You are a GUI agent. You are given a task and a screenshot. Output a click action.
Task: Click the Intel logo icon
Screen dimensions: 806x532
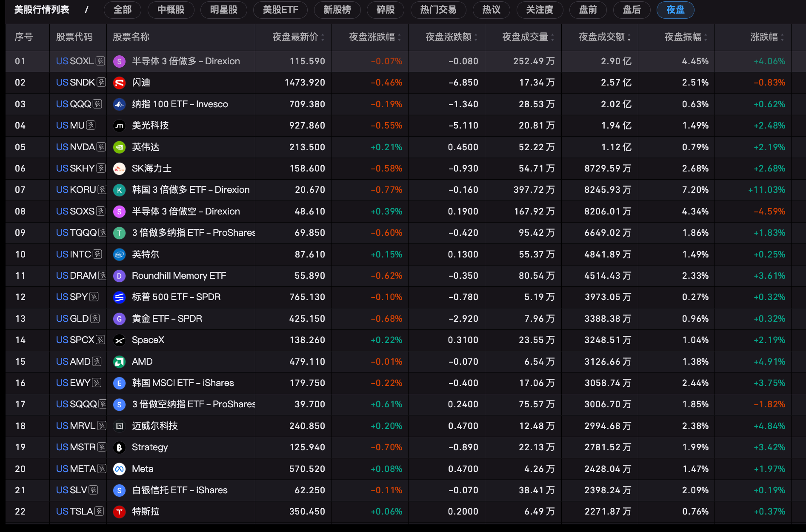coord(119,255)
